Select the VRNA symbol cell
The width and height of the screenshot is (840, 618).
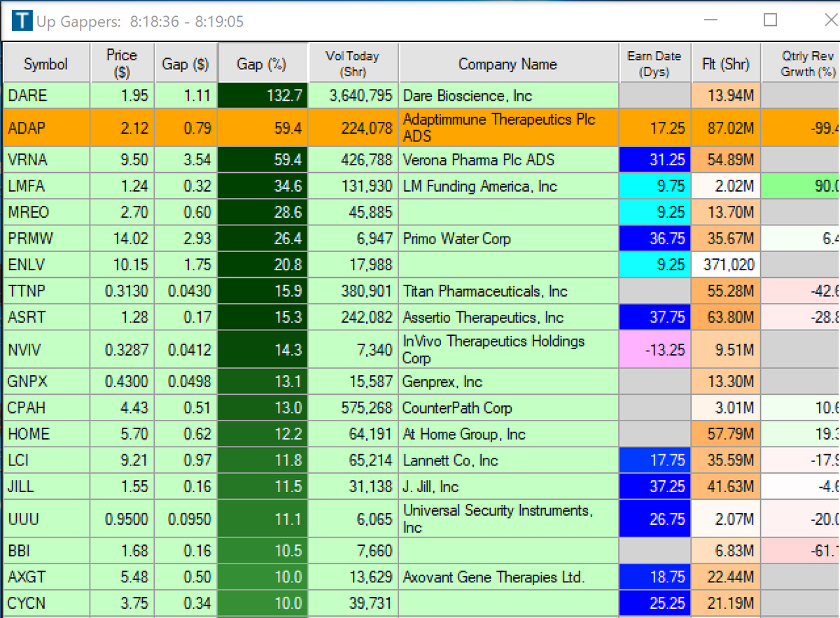pos(47,160)
